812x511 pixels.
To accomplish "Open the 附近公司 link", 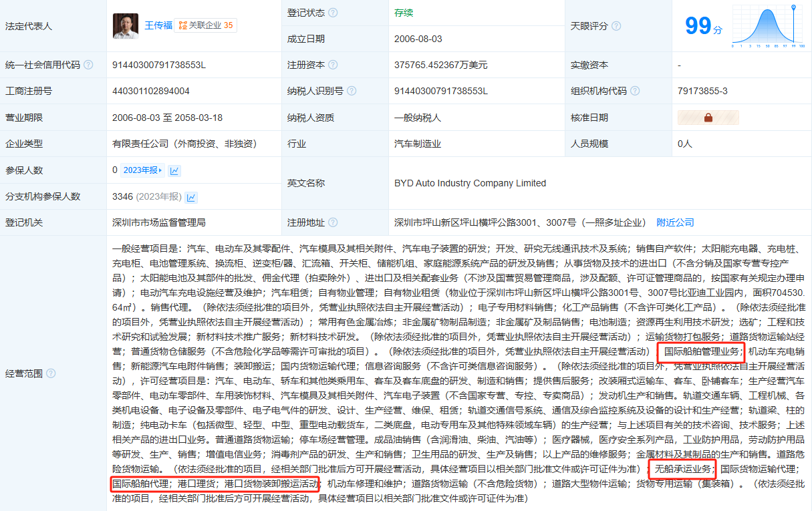I will (675, 222).
